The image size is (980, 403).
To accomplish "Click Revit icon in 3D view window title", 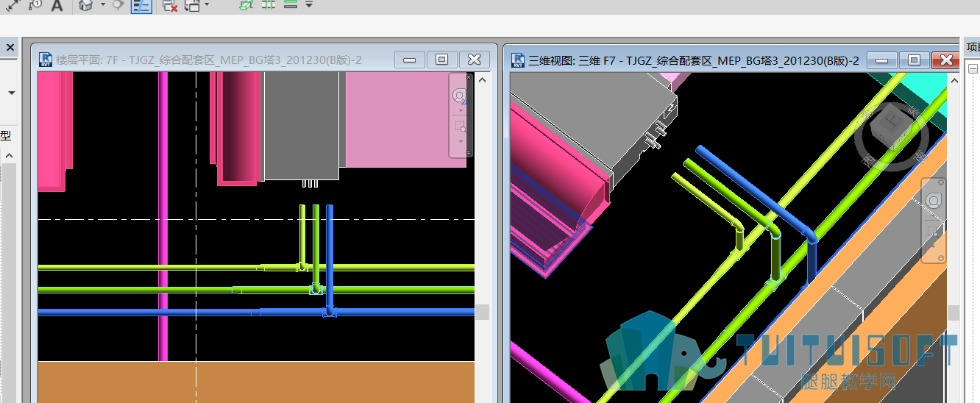I will pyautogui.click(x=518, y=60).
